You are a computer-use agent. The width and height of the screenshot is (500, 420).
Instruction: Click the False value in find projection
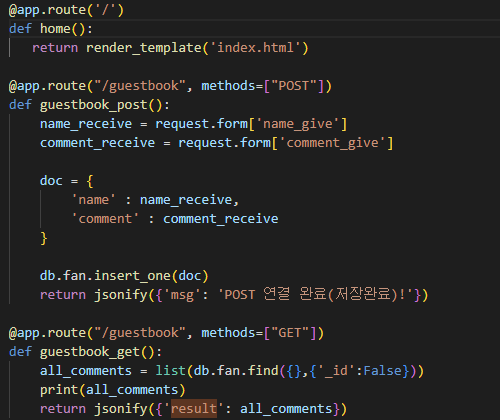(x=382, y=371)
